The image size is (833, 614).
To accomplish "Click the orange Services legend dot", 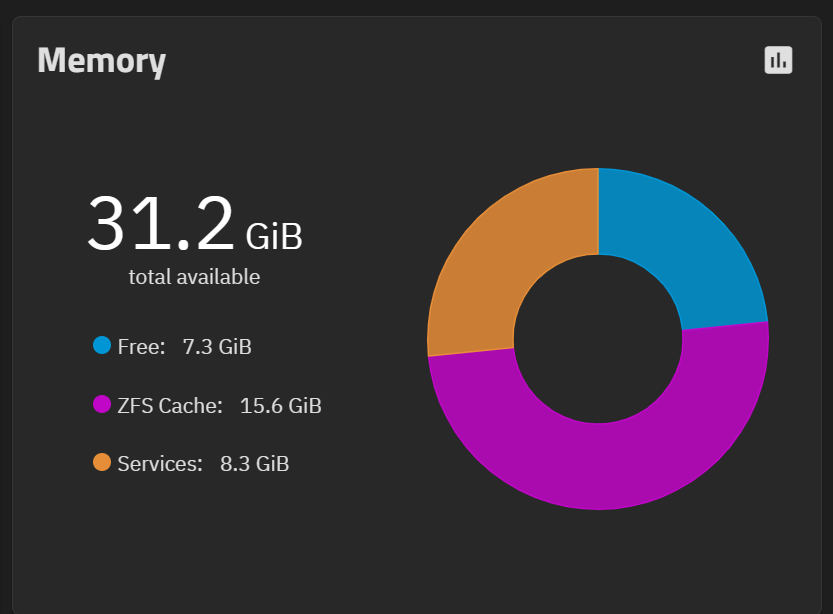I will (102, 462).
